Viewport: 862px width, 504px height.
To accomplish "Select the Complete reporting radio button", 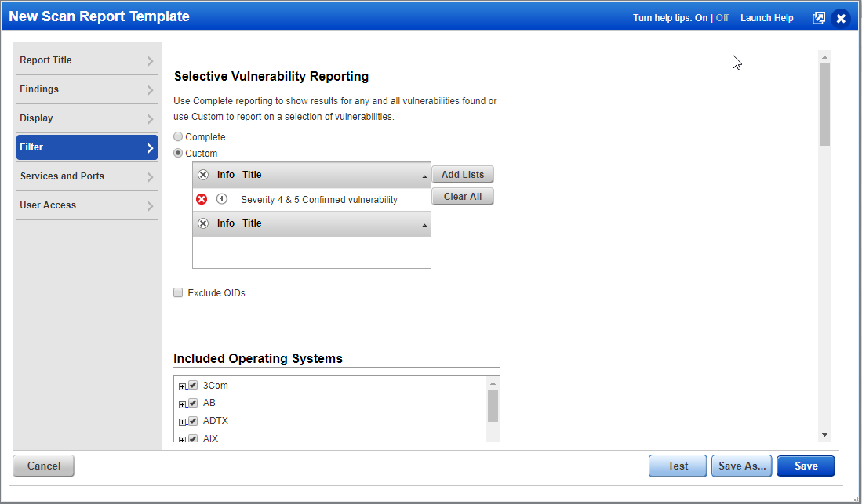I will coord(178,136).
